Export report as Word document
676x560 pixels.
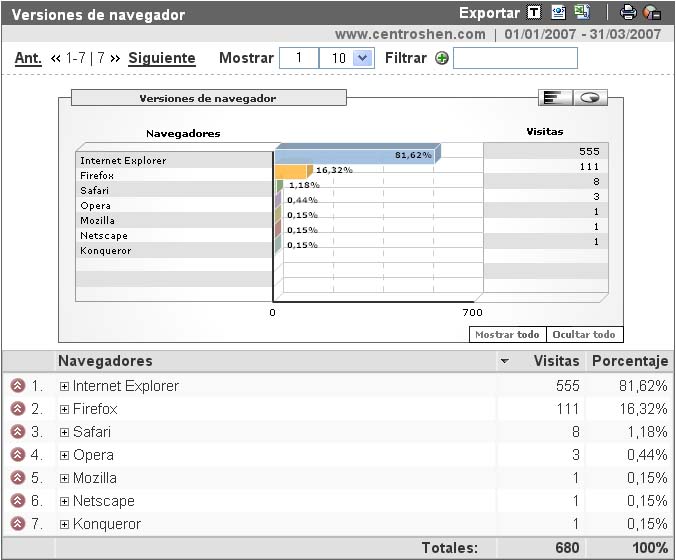pos(558,13)
